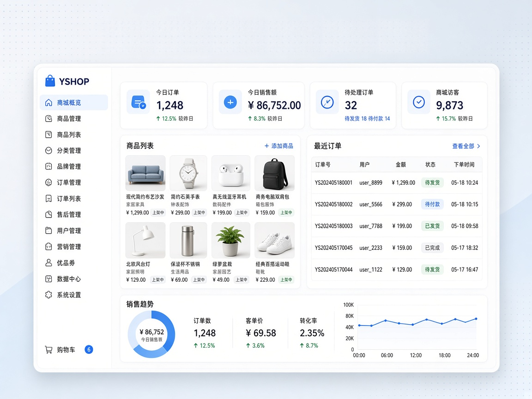Click product name 现代简约布艺沙发
This screenshot has height=399, width=532.
coord(145,197)
